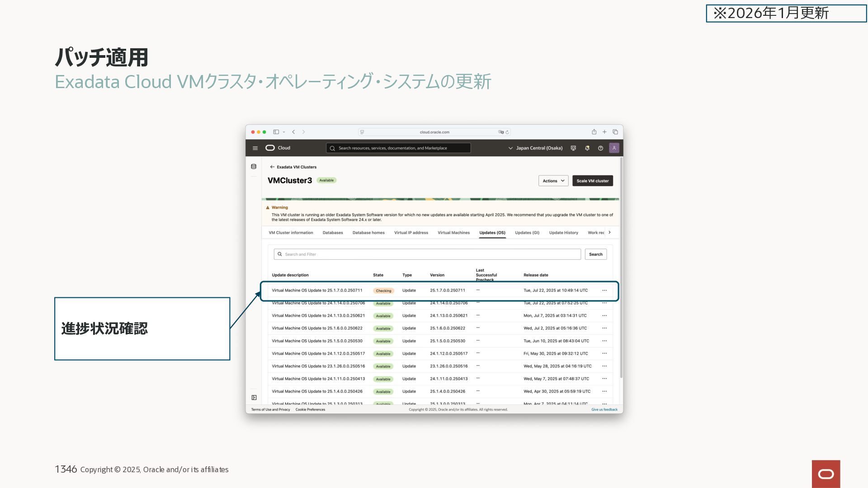Screen dimensions: 868x488
Task: Click the browser share icon
Action: tap(594, 132)
